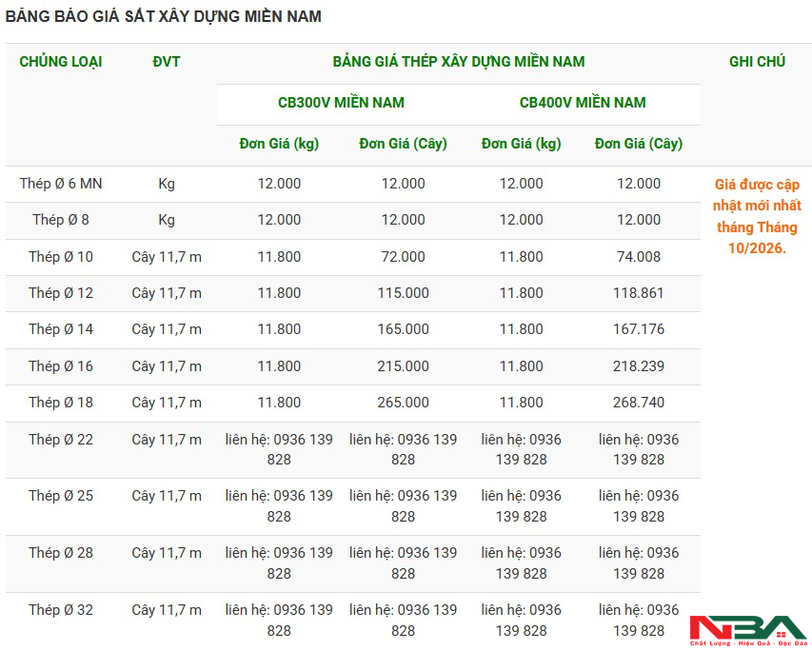Click the '265.000' price cell
This screenshot has width=812, height=651.
pyautogui.click(x=403, y=403)
